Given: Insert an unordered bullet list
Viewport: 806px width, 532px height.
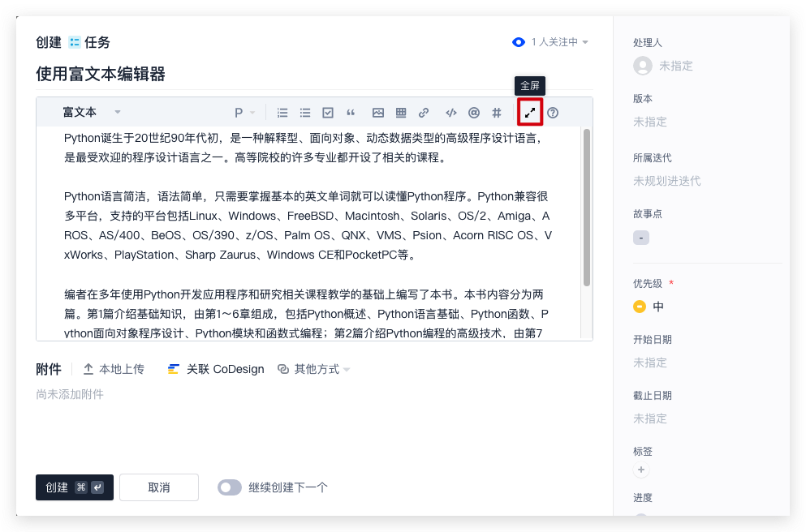Looking at the screenshot, I should (x=305, y=113).
